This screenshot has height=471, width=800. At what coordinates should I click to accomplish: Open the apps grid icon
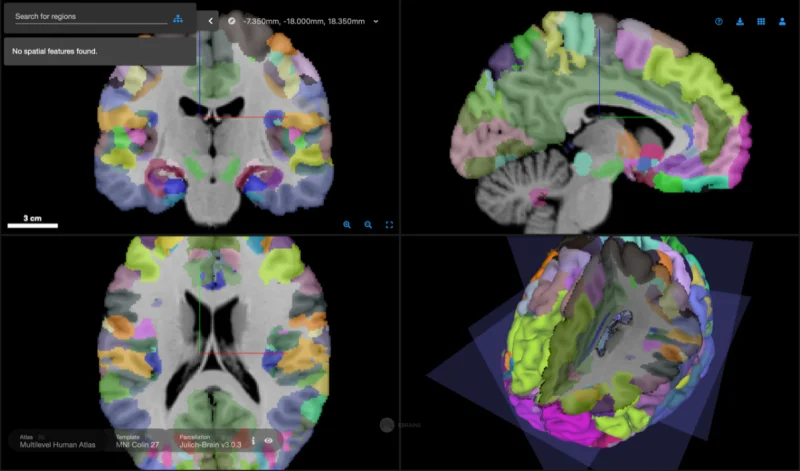[761, 21]
